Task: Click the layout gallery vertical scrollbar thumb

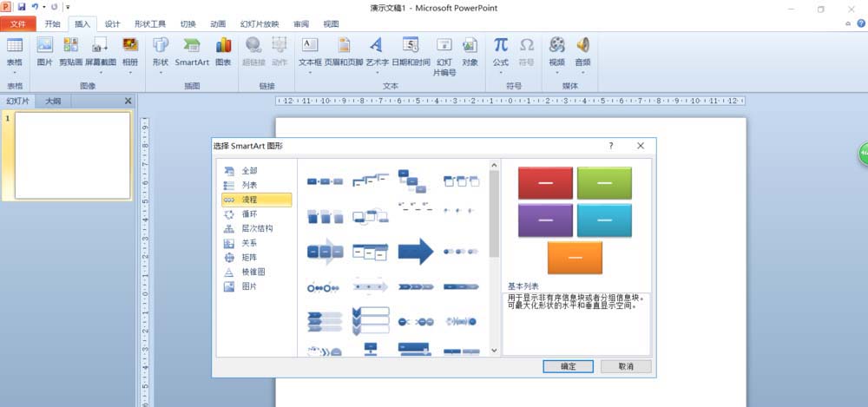Action: 495,214
